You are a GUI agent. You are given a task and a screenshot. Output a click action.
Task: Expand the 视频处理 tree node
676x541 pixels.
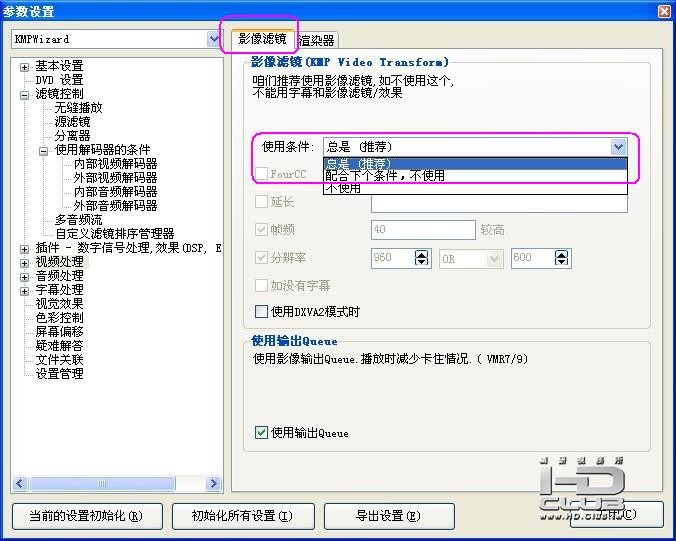25,263
